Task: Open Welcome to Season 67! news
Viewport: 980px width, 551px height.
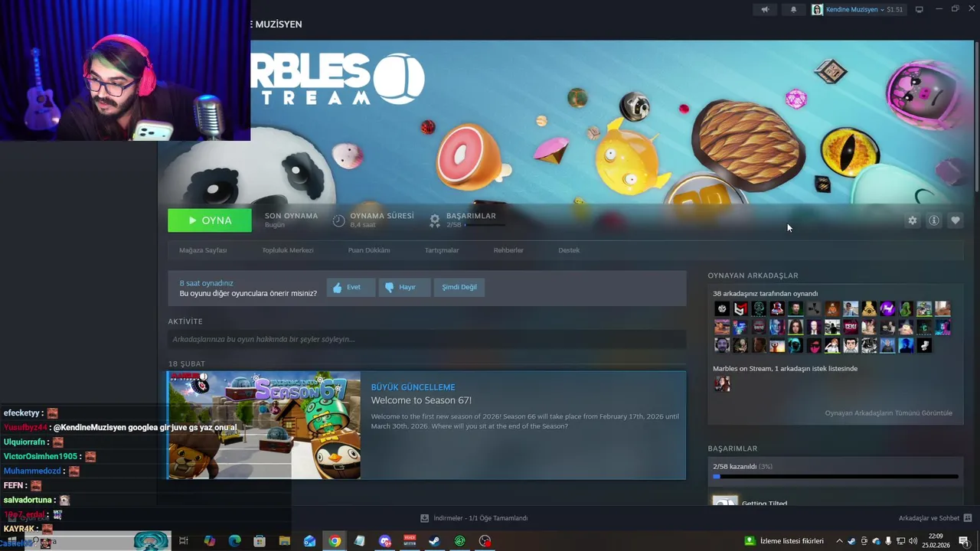Action: coord(421,400)
